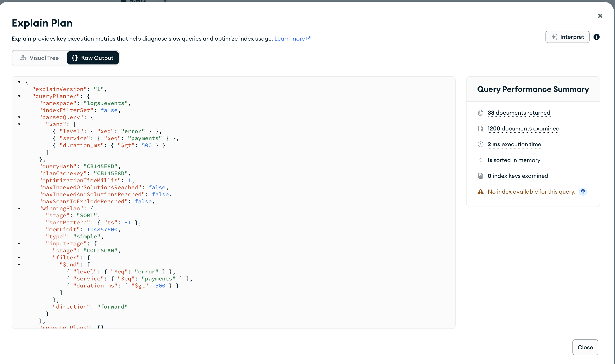615x364 pixels.
Task: Click the sortPattern ts -1 line
Action: coord(93,223)
